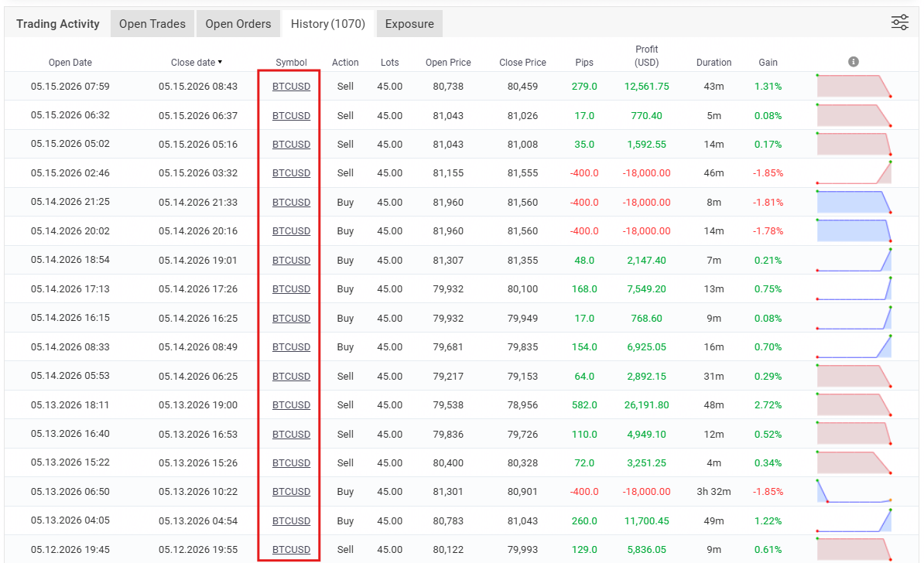Open mini chart for 05.14.2026 21:25 trade

point(854,201)
